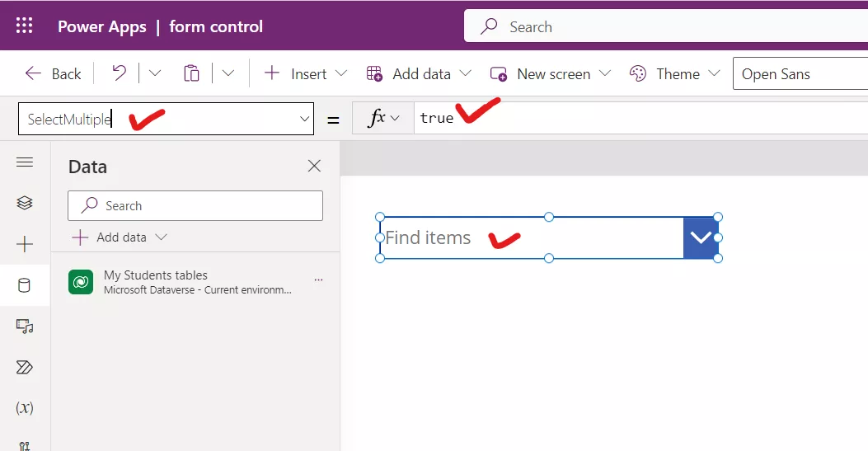
Task: Click Add data in the Data panel
Action: (x=119, y=237)
